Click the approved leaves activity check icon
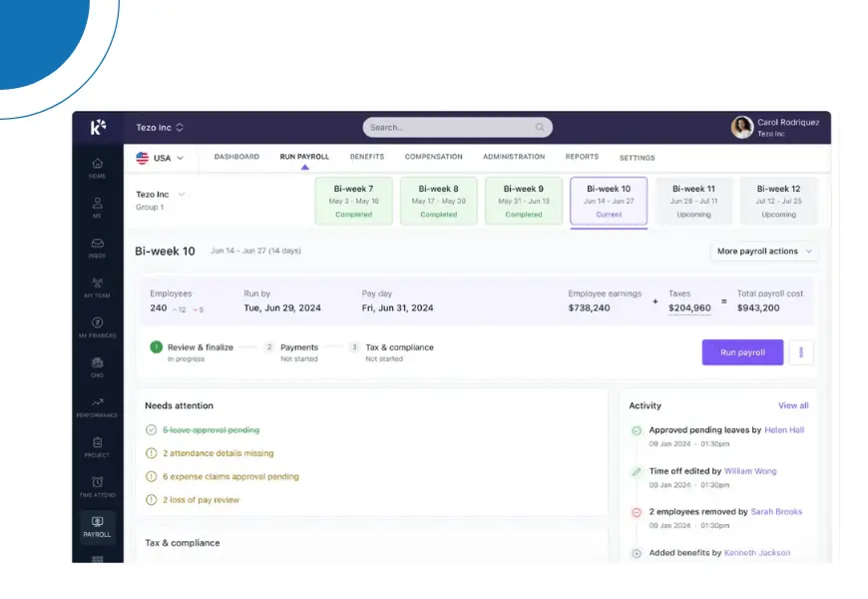This screenshot has height=599, width=868. (x=637, y=430)
